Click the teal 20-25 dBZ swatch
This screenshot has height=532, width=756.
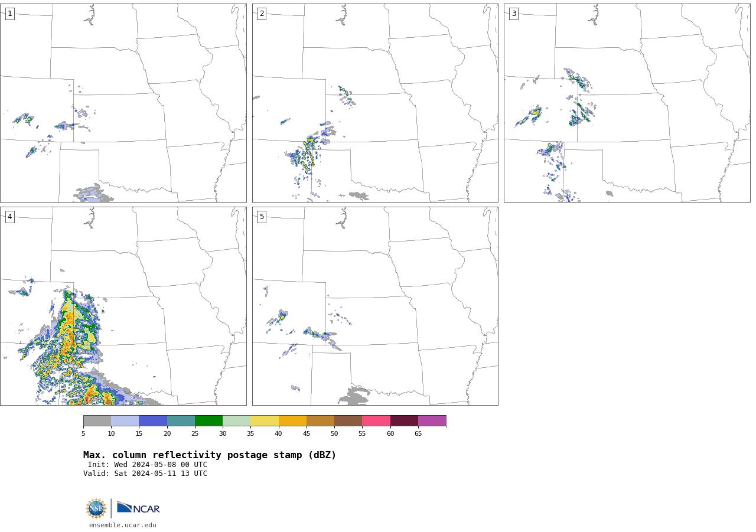pos(181,421)
